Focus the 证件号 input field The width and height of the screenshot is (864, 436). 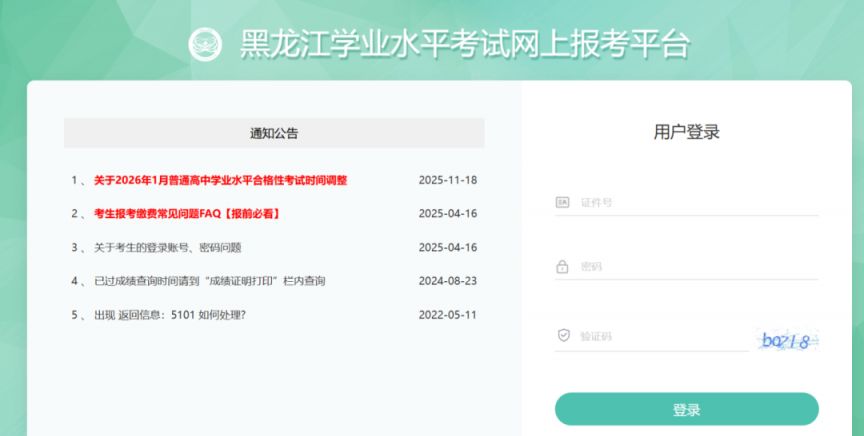(x=687, y=202)
